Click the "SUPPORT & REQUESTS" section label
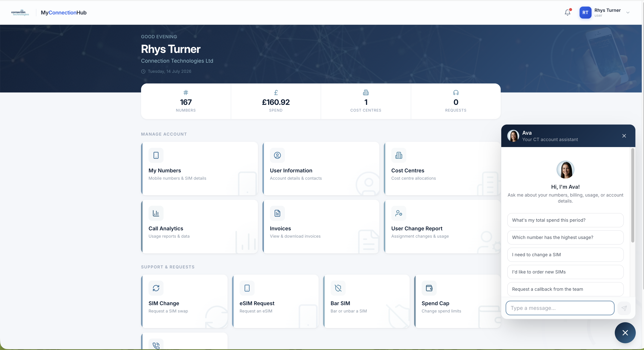 tap(168, 267)
